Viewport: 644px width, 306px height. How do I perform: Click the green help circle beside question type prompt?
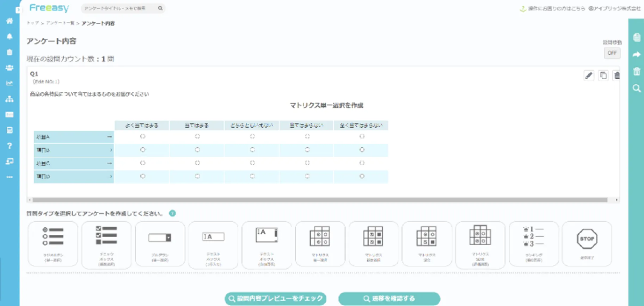[172, 213]
